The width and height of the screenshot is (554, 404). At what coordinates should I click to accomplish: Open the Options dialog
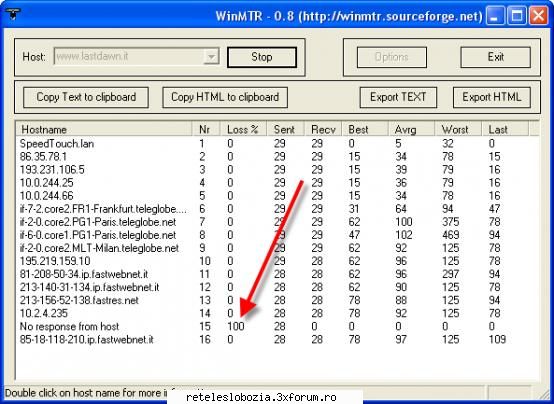(391, 57)
